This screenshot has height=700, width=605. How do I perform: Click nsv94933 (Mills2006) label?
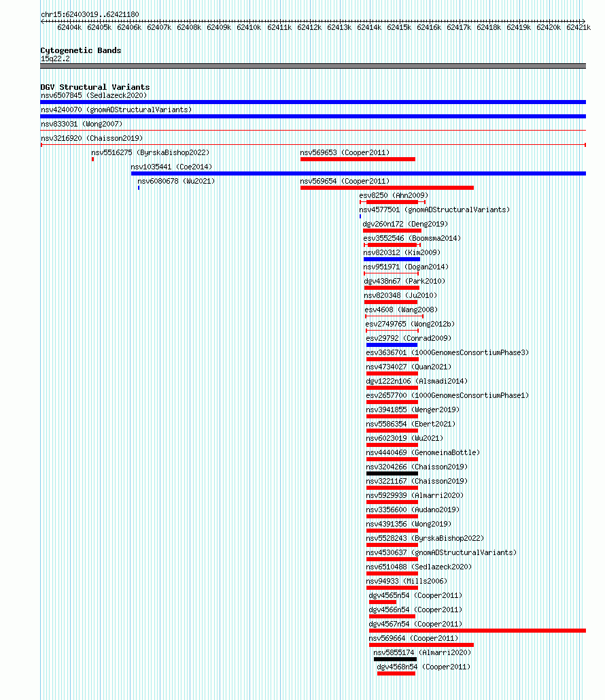(x=407, y=581)
